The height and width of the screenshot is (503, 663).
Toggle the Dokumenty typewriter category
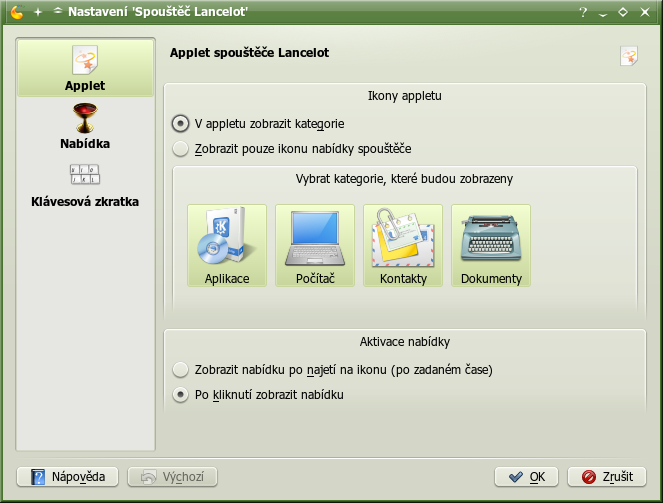(491, 246)
